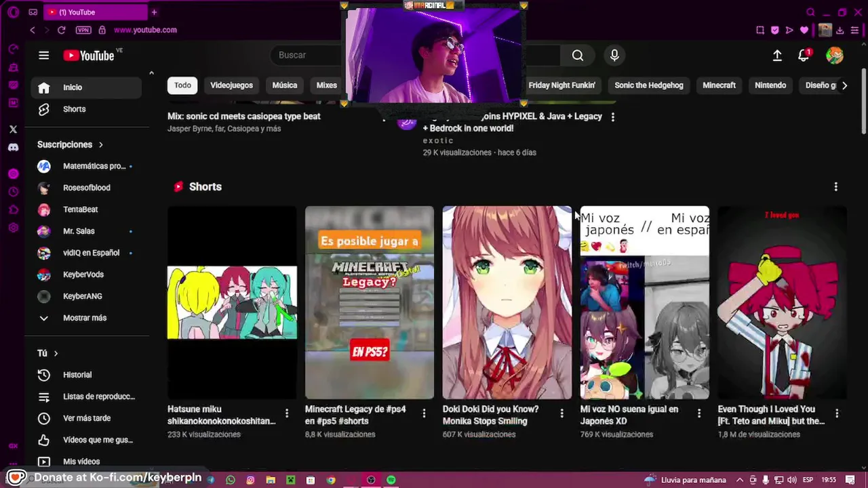This screenshot has height=488, width=868.
Task: Open the Flow send arrow icon
Action: click(789, 30)
